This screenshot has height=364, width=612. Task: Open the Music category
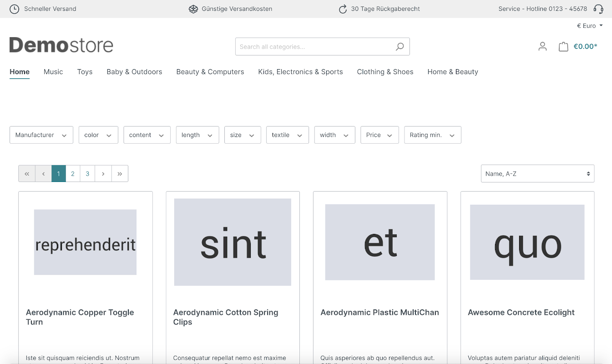(x=53, y=72)
